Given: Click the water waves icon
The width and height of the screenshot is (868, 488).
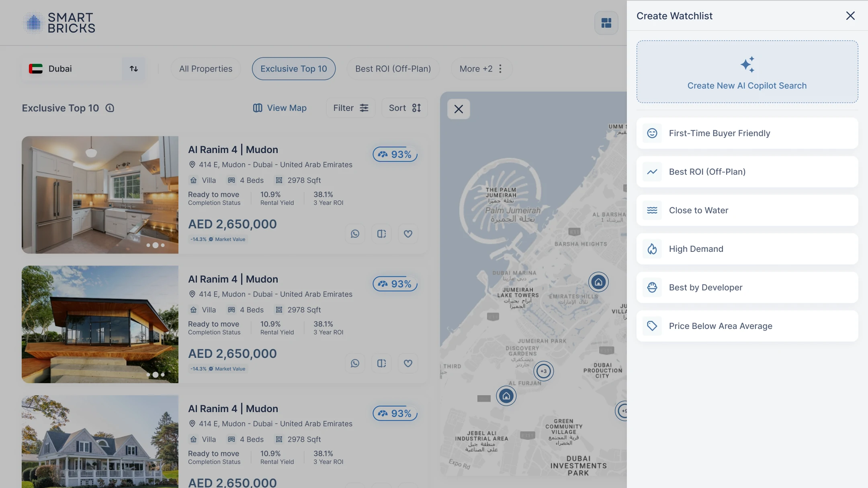Looking at the screenshot, I should coord(652,210).
